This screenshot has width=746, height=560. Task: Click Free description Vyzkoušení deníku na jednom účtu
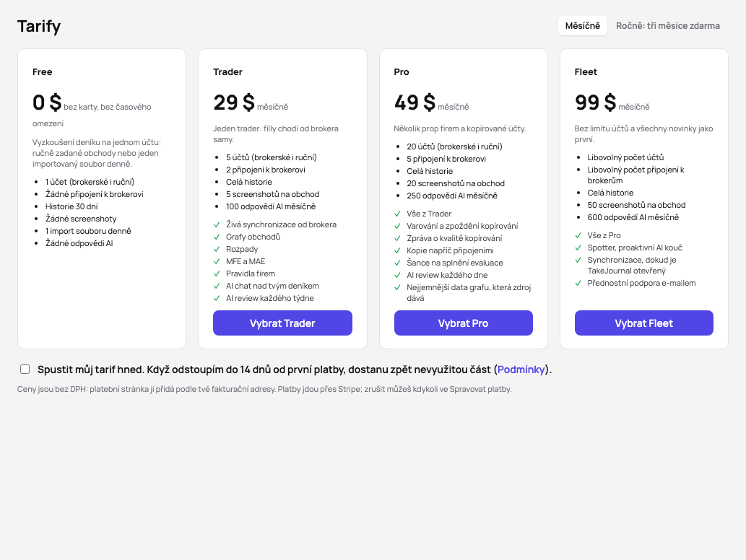click(97, 153)
